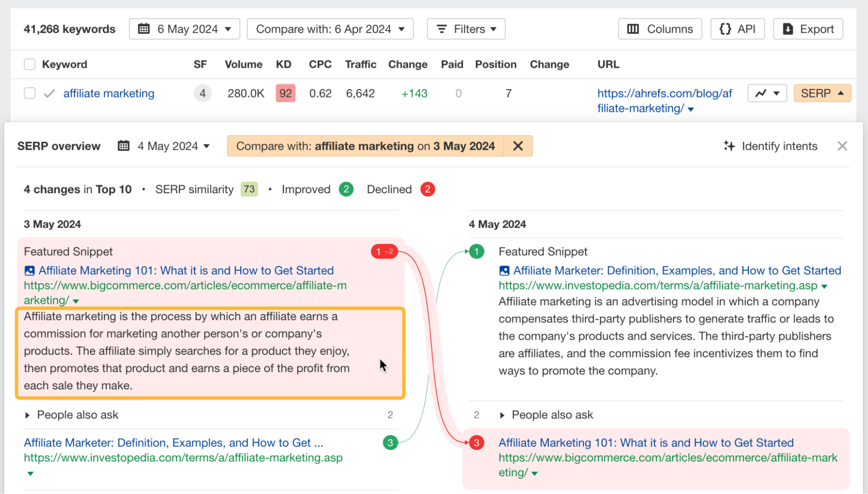Click the BigCommerce favicon in Featured Snippet
Screen dimensions: 868x494
30,270
